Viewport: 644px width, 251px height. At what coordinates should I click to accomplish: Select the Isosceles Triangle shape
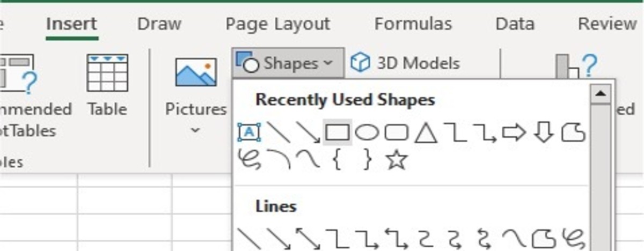(x=426, y=132)
